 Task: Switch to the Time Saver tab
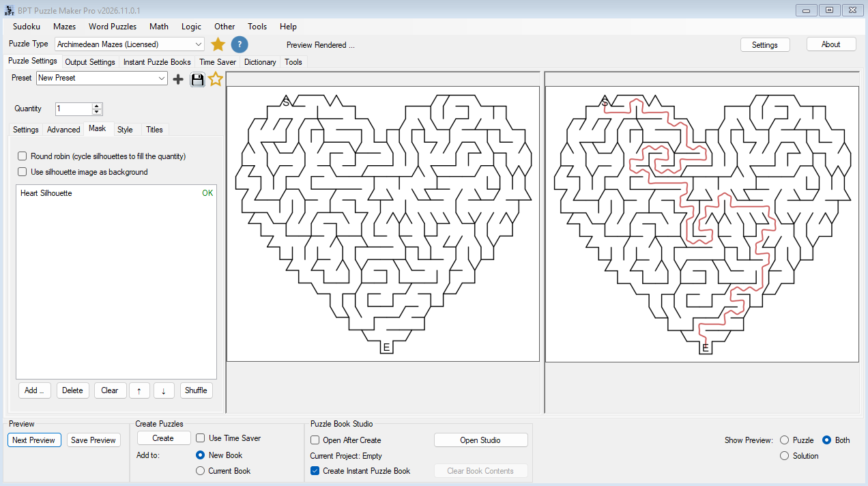coord(218,62)
